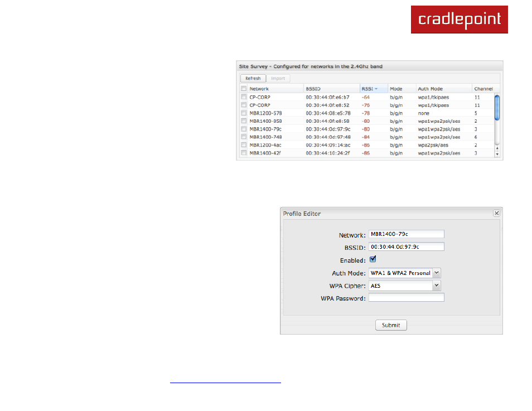The image size is (532, 411).
Task: Select the checkbox for MBR1400-858
Action: [x=244, y=121]
